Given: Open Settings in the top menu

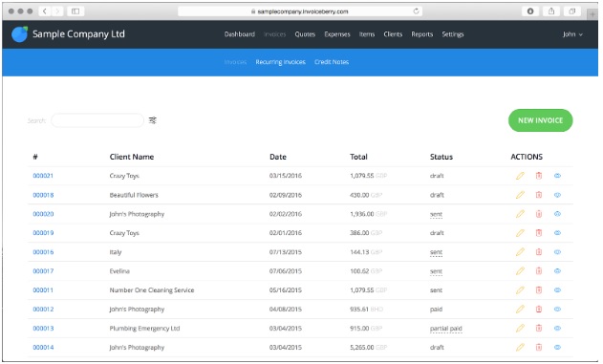Looking at the screenshot, I should [x=453, y=34].
